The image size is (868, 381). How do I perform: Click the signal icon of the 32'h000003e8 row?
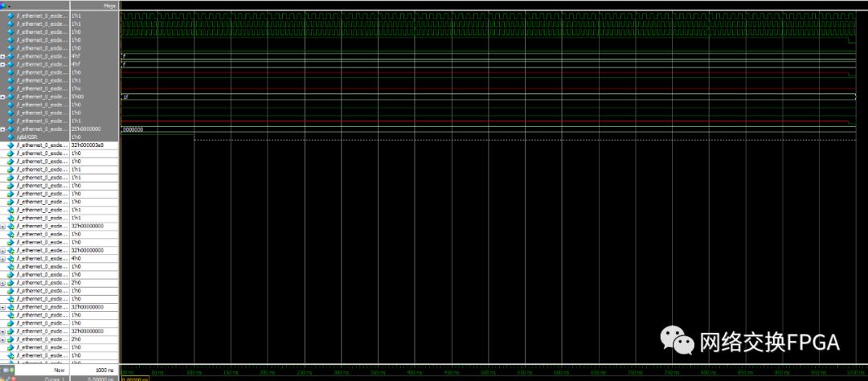(x=10, y=145)
